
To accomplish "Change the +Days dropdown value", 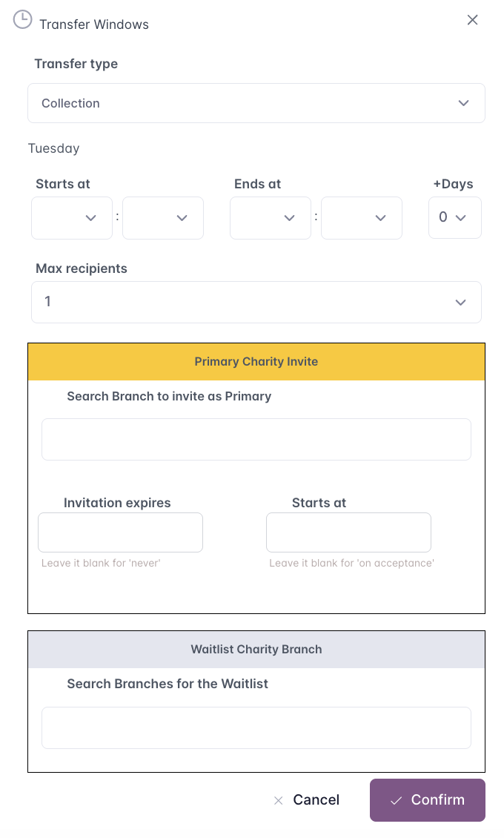I will pos(454,218).
